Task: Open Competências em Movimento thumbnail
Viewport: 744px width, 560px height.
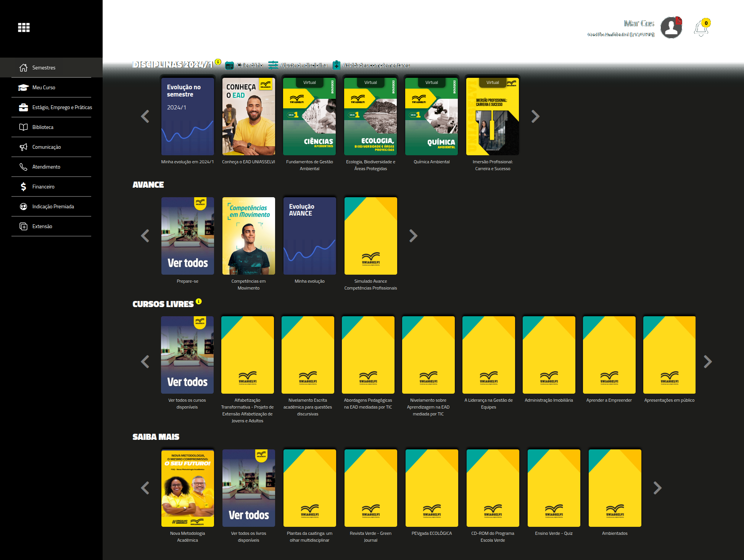Action: coord(249,236)
